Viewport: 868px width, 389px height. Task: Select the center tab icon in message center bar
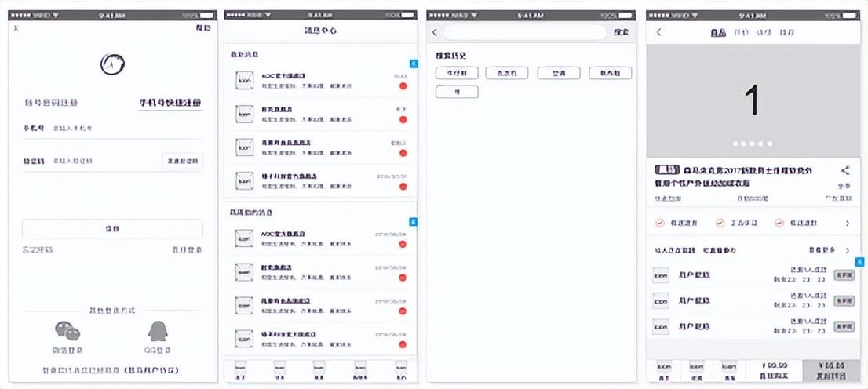tap(319, 366)
